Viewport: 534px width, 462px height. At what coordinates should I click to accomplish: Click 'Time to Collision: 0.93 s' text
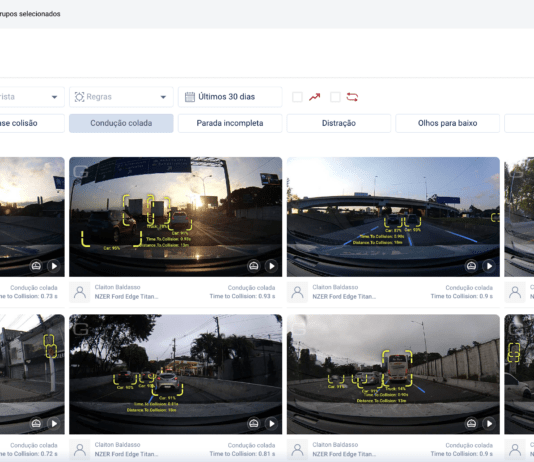pos(242,296)
